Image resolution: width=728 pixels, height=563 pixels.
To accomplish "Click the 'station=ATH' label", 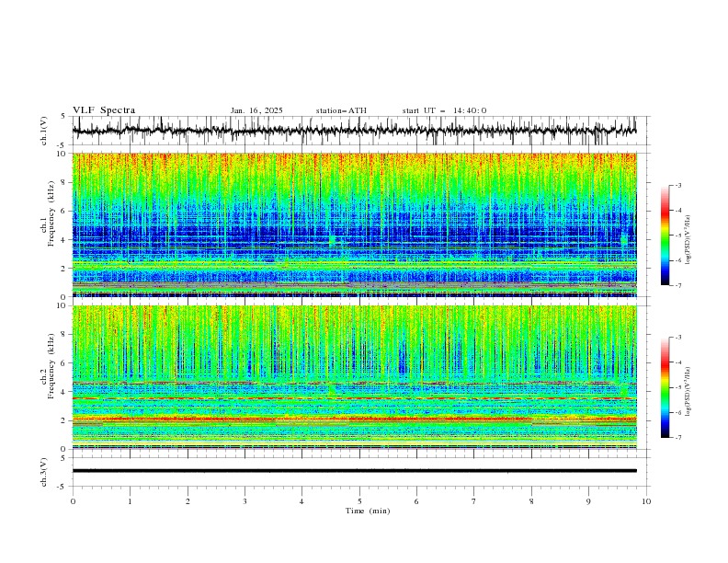I will point(341,110).
